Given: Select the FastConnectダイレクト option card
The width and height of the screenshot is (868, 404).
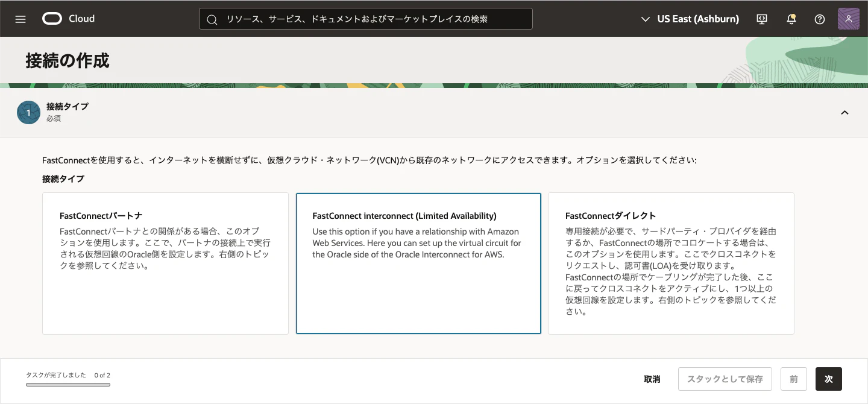Looking at the screenshot, I should [x=671, y=264].
